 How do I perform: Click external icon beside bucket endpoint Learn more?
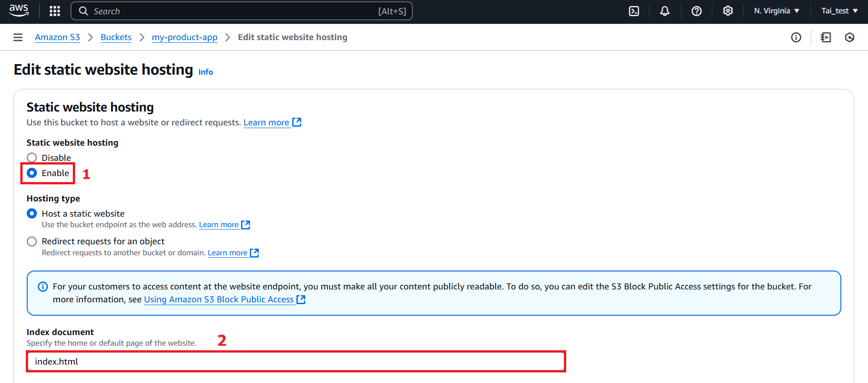point(246,224)
